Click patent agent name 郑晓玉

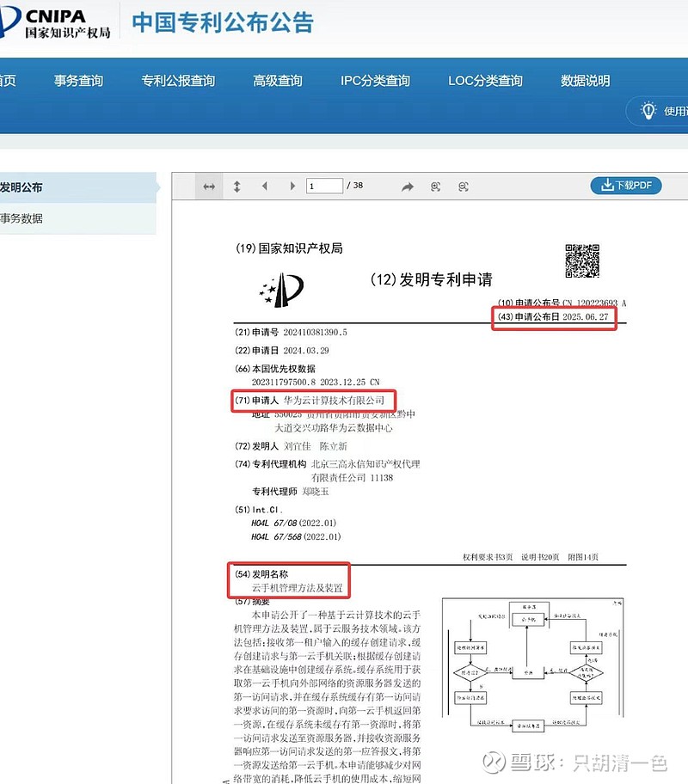point(316,492)
